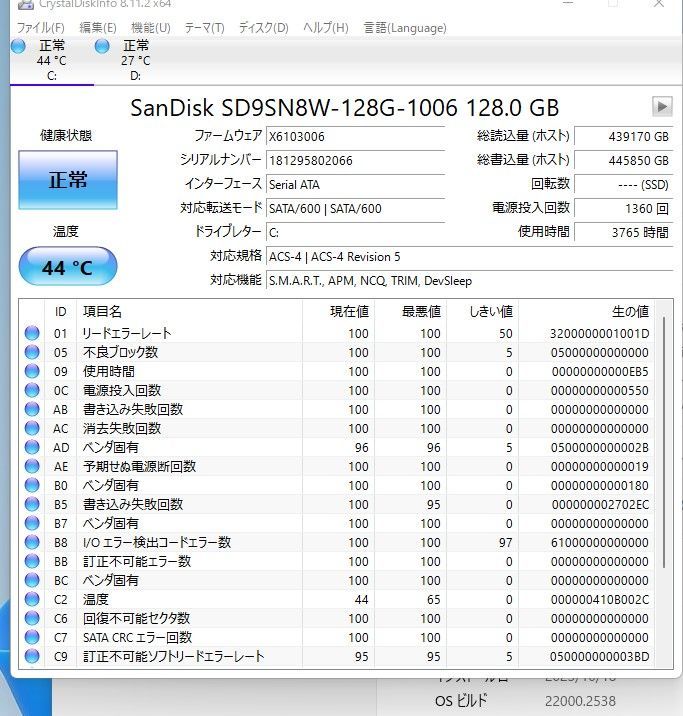683x716 pixels.
Task: Click the transfer mode field SATA/600 | SATA/600
Action: (x=355, y=209)
